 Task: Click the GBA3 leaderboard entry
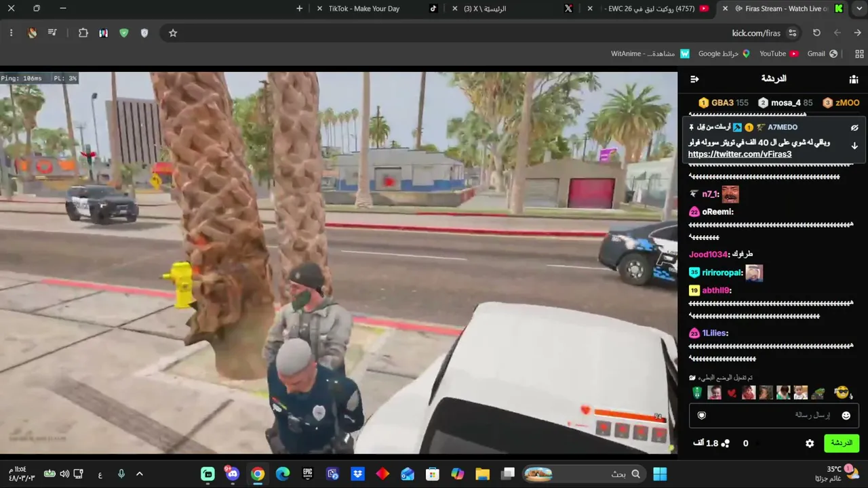point(724,103)
